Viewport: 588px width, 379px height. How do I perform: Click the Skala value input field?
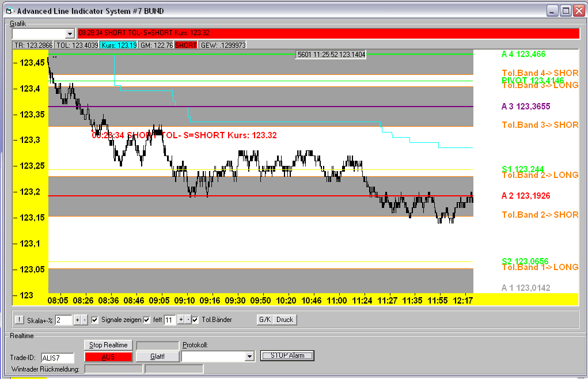tap(63, 320)
